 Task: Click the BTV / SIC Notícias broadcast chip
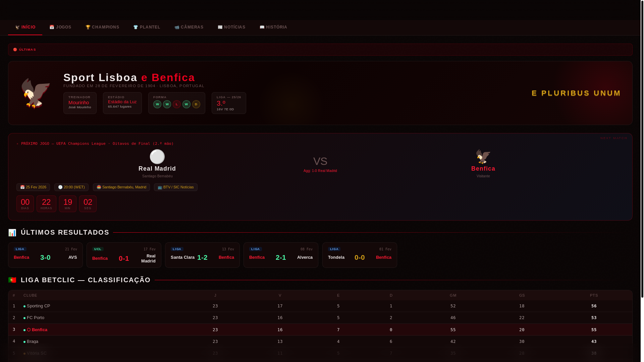(x=176, y=187)
